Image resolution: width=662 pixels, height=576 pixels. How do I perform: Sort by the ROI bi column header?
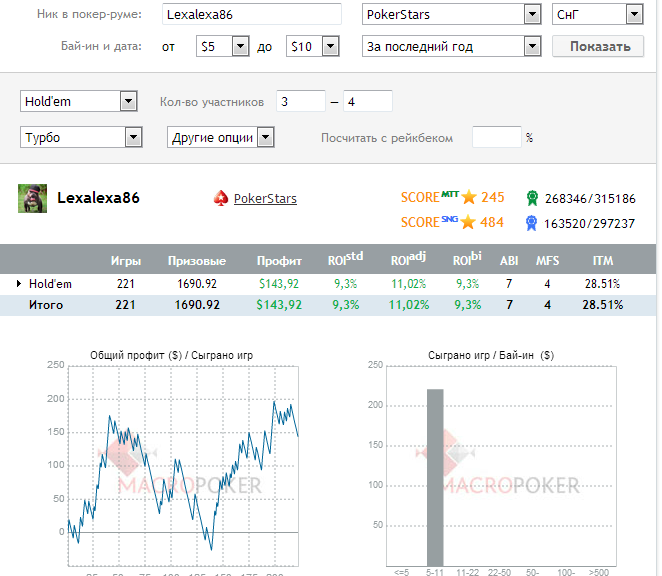click(467, 259)
